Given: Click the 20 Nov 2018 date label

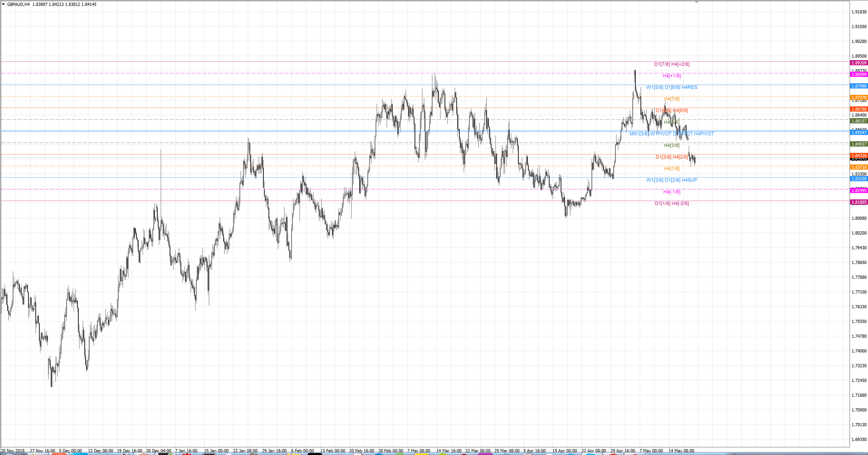Looking at the screenshot, I should 13,451.
